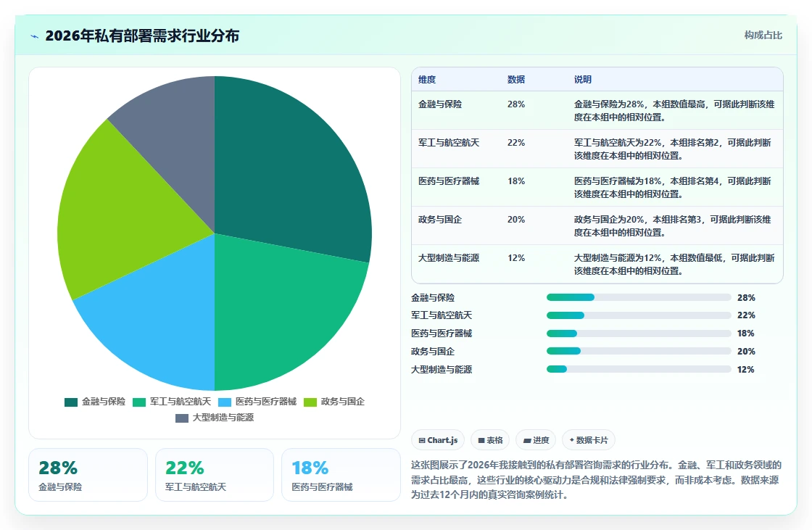Toggle the 大型制造与能源 legend swatch
The height and width of the screenshot is (530, 812).
pyautogui.click(x=182, y=418)
